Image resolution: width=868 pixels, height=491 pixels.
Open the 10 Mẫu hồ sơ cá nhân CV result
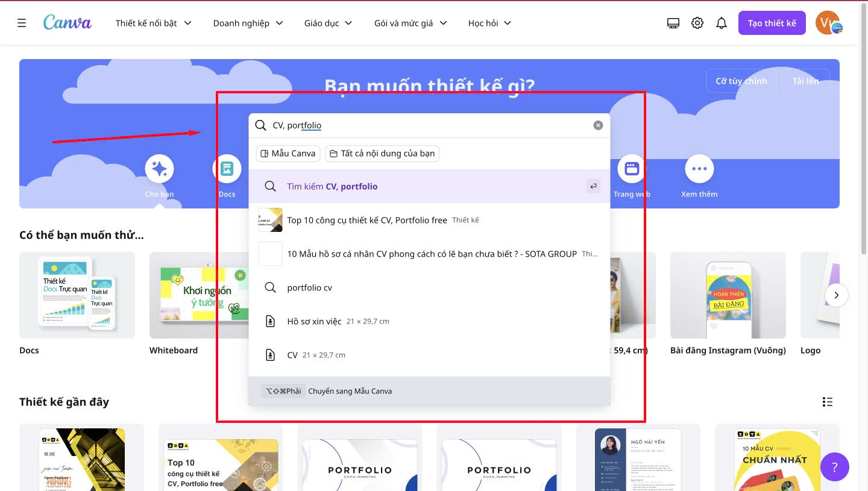point(429,254)
